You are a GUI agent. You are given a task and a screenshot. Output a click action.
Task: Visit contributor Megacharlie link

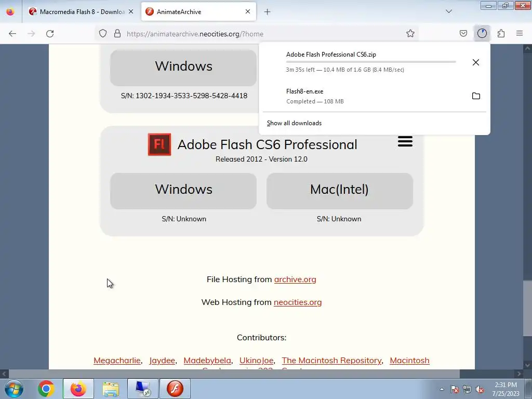coord(117,361)
